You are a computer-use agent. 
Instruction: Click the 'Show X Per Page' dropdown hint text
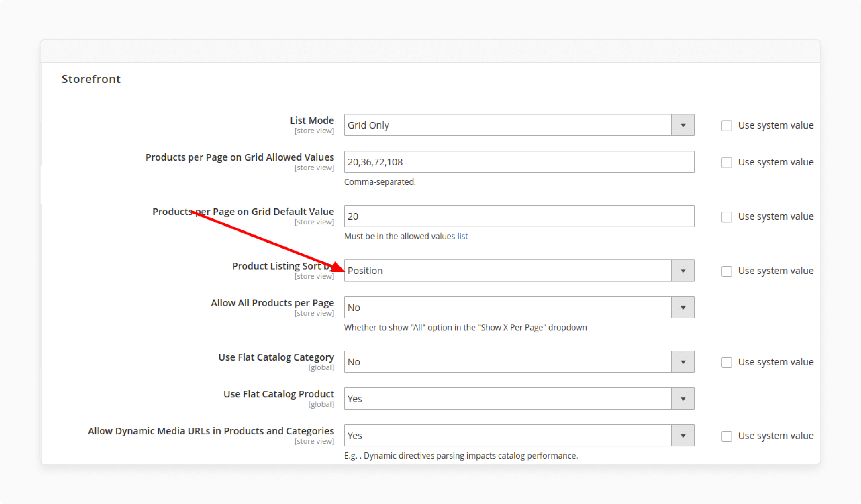point(465,328)
